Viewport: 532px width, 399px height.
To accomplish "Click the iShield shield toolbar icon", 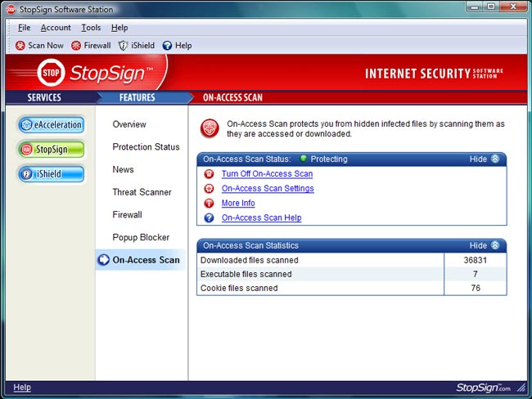I will (123, 46).
